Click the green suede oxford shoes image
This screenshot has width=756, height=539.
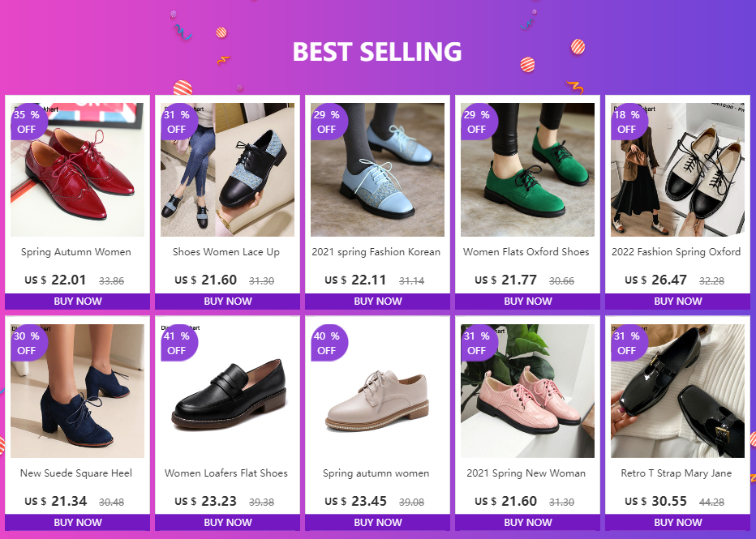527,169
